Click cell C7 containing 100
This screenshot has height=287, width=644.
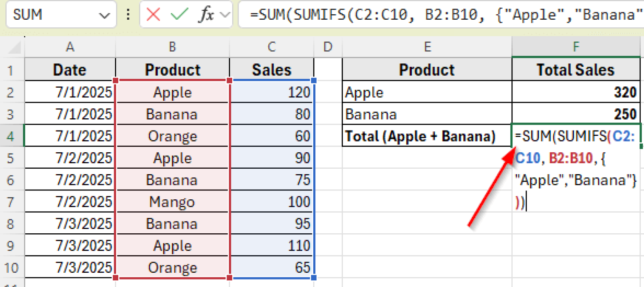pyautogui.click(x=271, y=201)
